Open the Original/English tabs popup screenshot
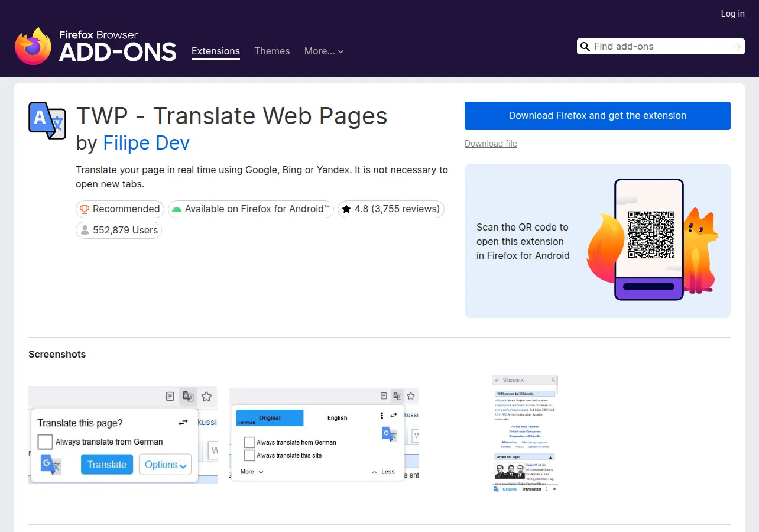The image size is (759, 532). [324, 434]
